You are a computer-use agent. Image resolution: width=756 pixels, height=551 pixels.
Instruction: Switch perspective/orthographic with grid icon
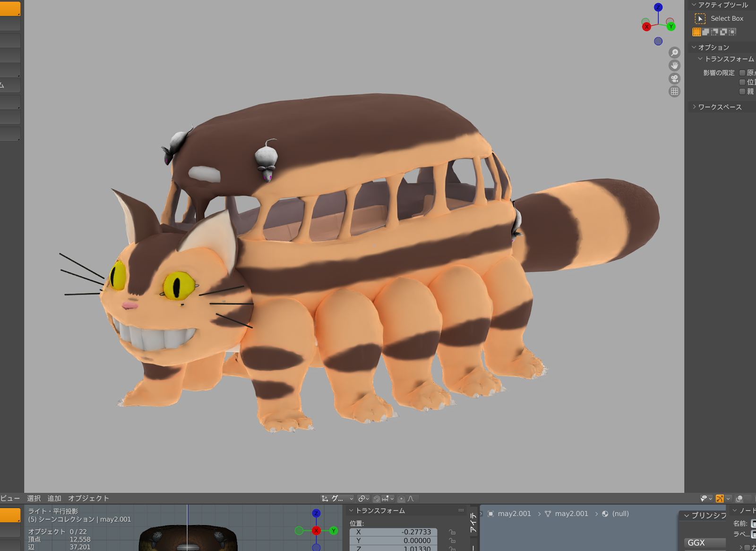point(675,92)
